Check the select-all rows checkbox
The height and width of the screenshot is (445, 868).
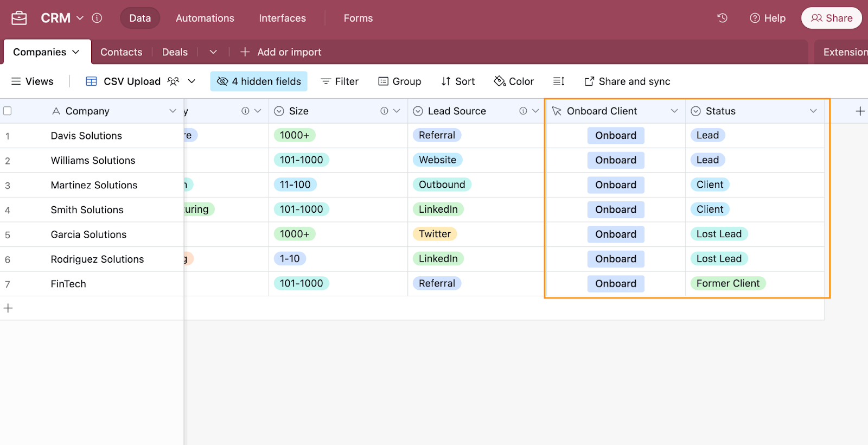pyautogui.click(x=8, y=111)
